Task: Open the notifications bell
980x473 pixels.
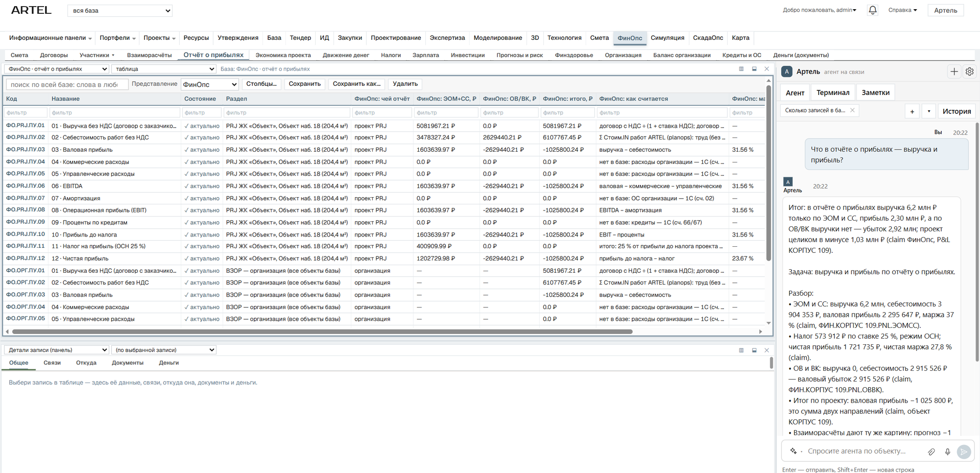Action: click(x=873, y=10)
